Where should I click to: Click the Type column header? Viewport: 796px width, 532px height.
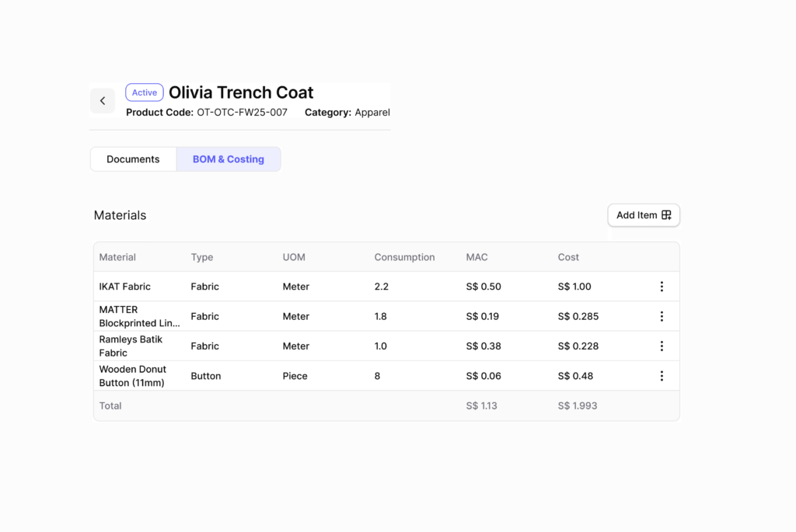point(202,257)
